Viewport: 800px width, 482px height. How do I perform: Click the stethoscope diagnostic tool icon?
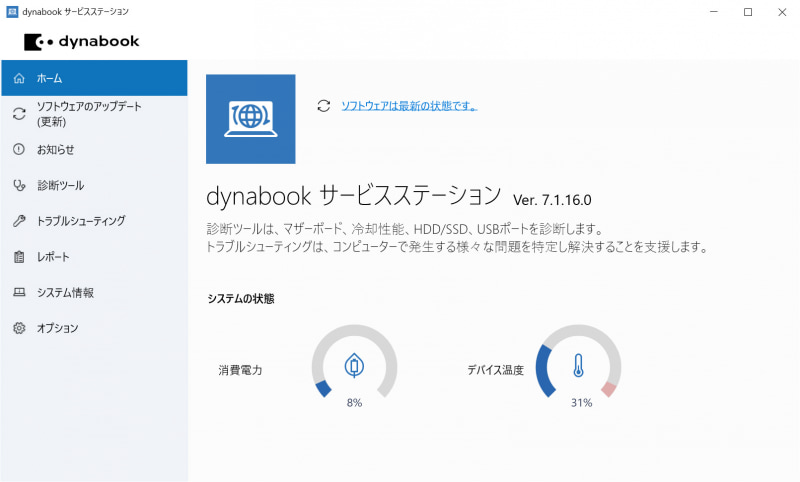tap(19, 185)
